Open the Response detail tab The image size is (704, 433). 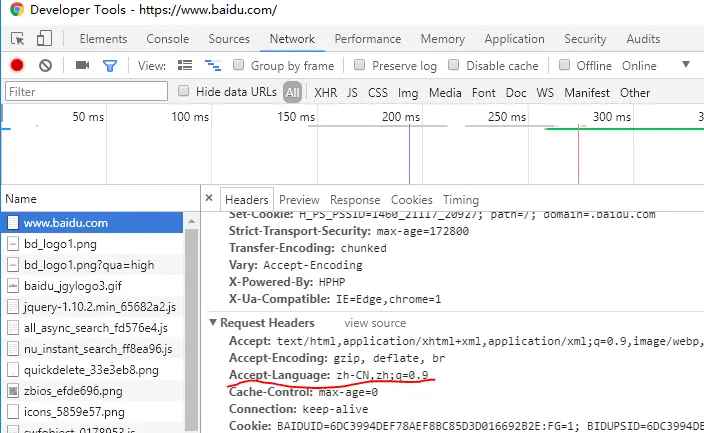click(x=355, y=200)
